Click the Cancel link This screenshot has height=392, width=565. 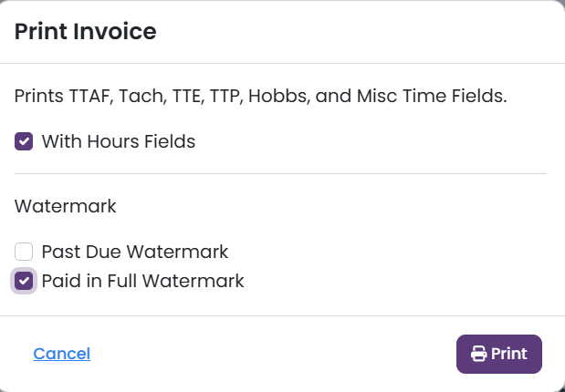pos(62,354)
